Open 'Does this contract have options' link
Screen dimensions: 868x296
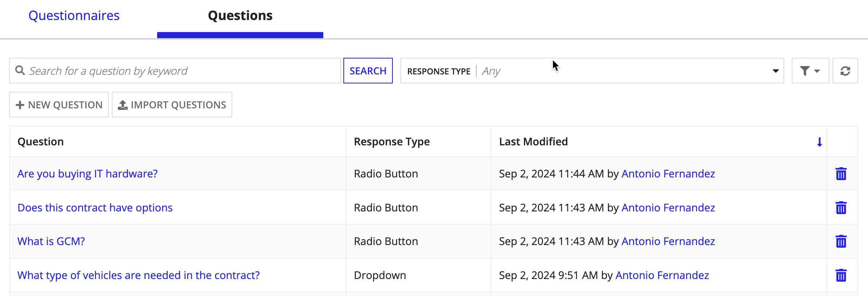pyautogui.click(x=95, y=208)
